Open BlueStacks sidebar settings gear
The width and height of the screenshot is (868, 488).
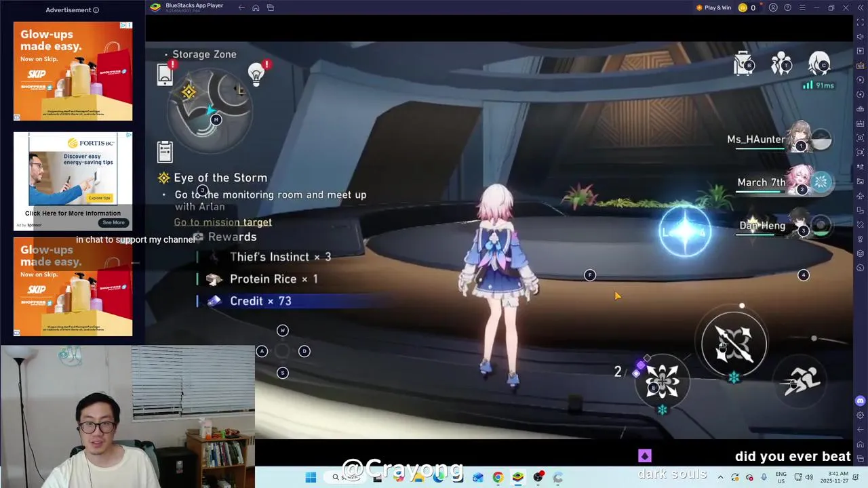861,415
